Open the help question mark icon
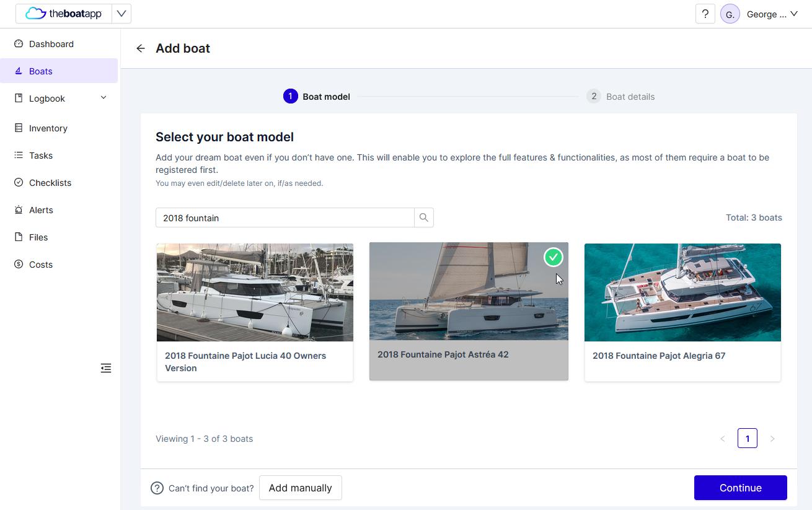Image resolution: width=812 pixels, height=510 pixels. coord(705,14)
